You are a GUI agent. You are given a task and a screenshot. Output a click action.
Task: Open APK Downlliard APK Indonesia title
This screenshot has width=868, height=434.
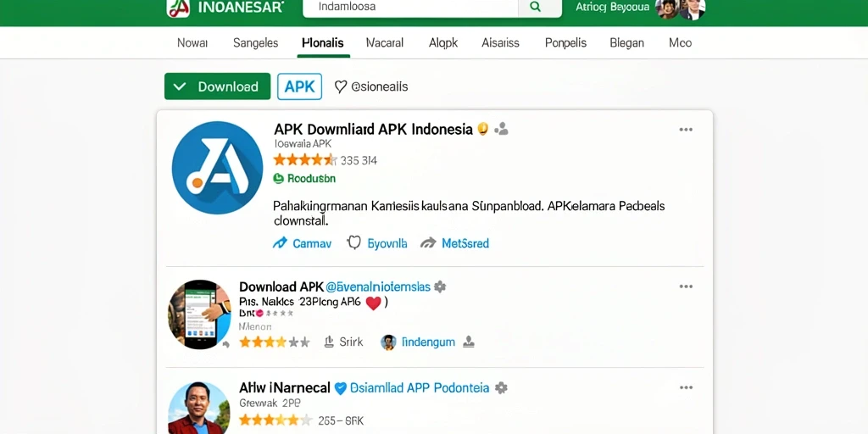pos(373,129)
